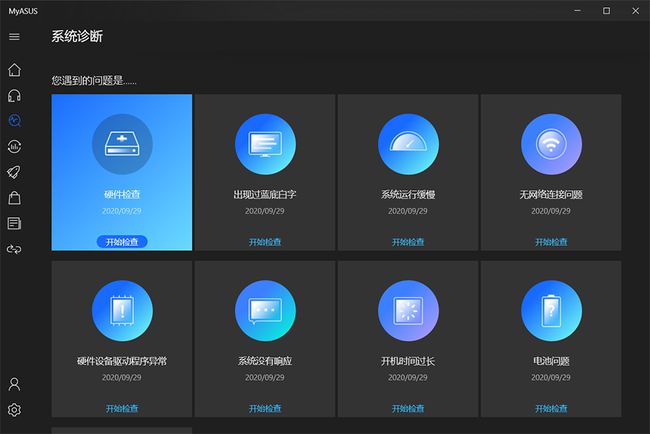Open the rocket sidebar icon
The width and height of the screenshot is (650, 434).
14,172
